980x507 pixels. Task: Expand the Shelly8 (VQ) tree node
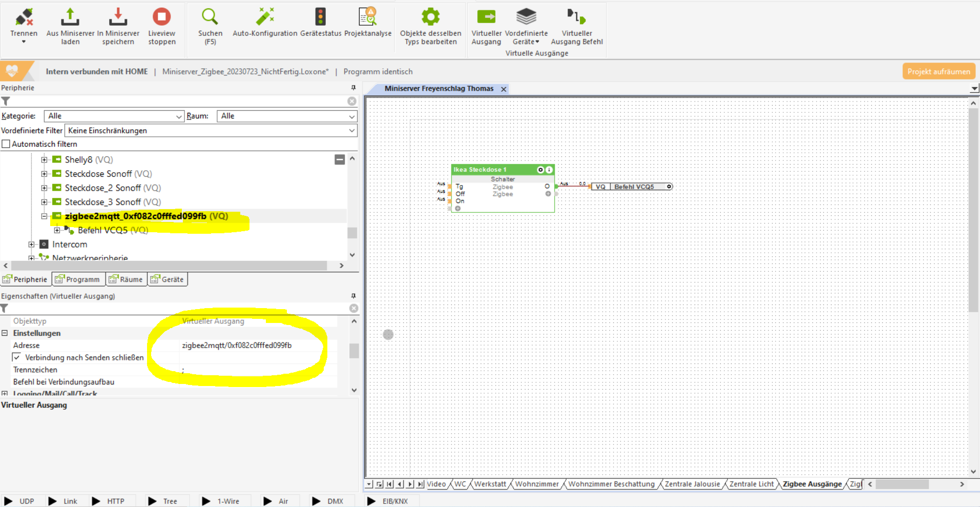click(x=44, y=160)
